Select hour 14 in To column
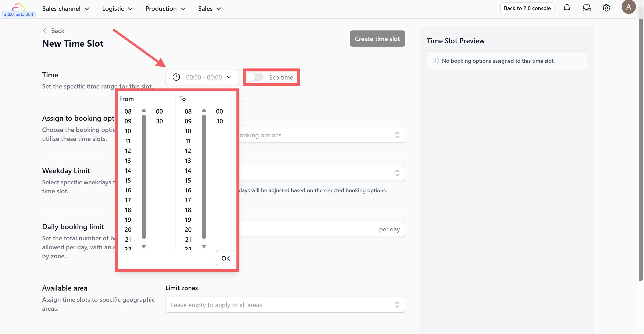The width and height of the screenshot is (644, 334). (188, 170)
